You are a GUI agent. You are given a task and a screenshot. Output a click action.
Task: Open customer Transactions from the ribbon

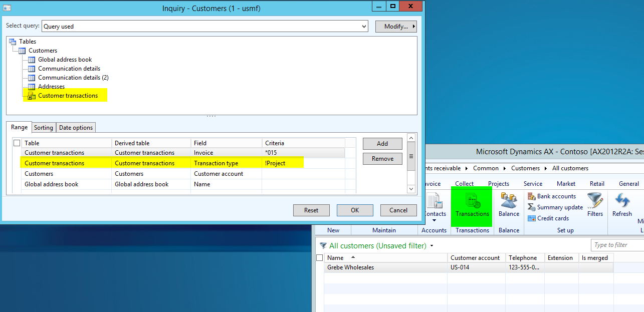pos(472,204)
